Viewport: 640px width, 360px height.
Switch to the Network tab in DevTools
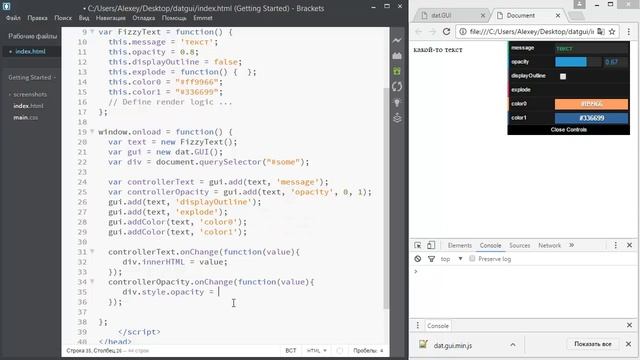click(x=549, y=245)
